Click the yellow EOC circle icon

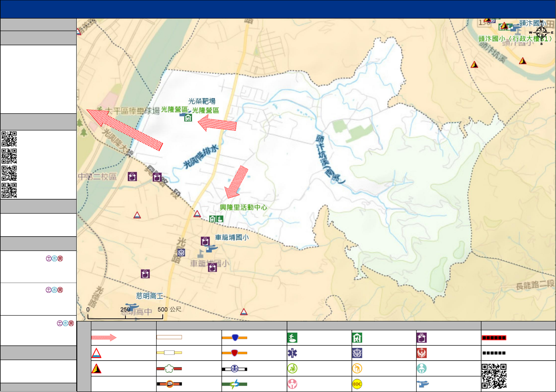(357, 384)
